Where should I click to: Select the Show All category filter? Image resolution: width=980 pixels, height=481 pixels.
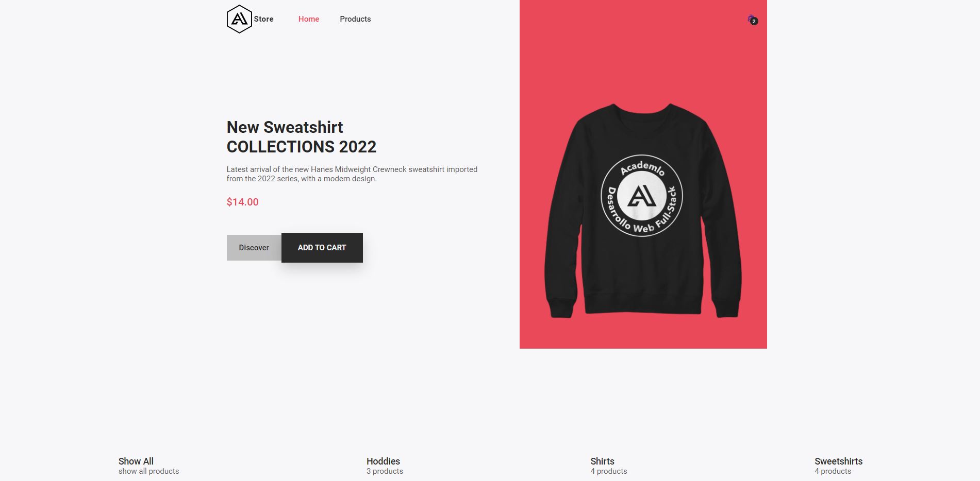136,461
